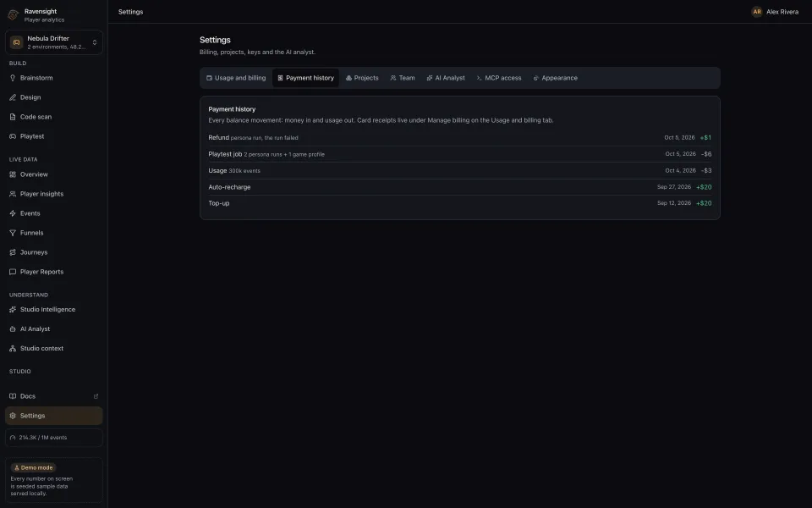Click the -$6 playtest job amount
Image resolution: width=812 pixels, height=508 pixels.
click(x=706, y=154)
